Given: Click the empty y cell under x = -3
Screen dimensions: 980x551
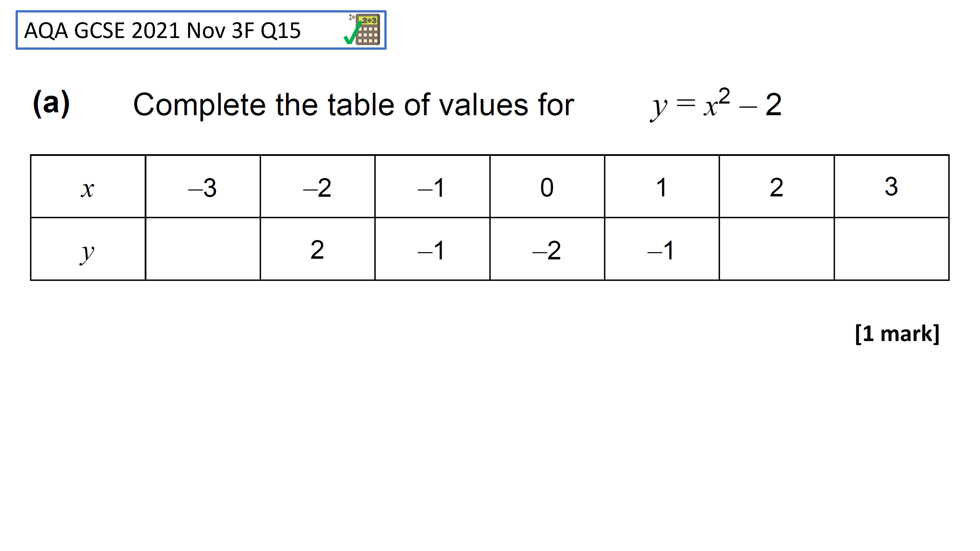Looking at the screenshot, I should (203, 249).
